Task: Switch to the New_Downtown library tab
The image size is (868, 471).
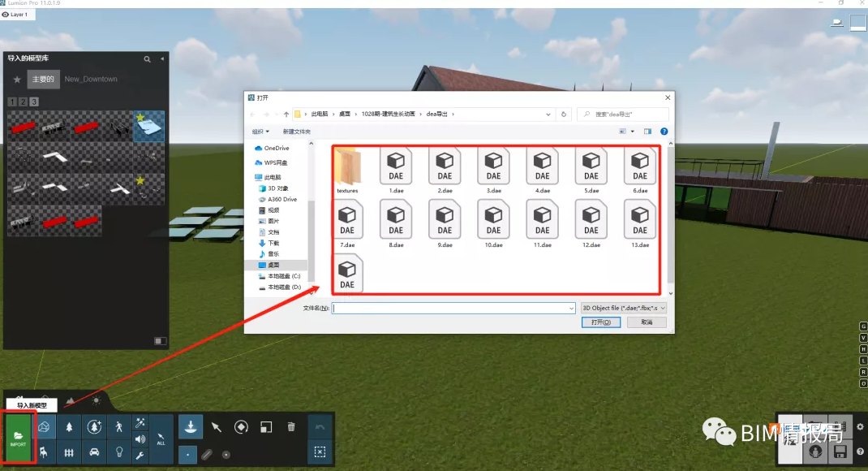Action: click(91, 80)
